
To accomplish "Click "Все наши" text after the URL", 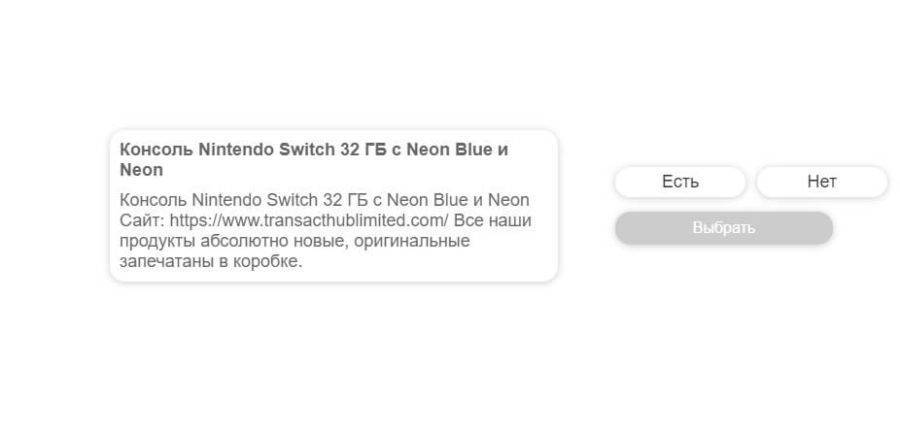I will (493, 221).
